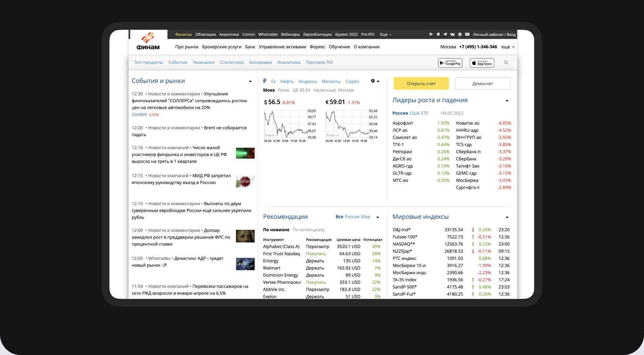Switch to the Торговое ПО tab

click(319, 63)
